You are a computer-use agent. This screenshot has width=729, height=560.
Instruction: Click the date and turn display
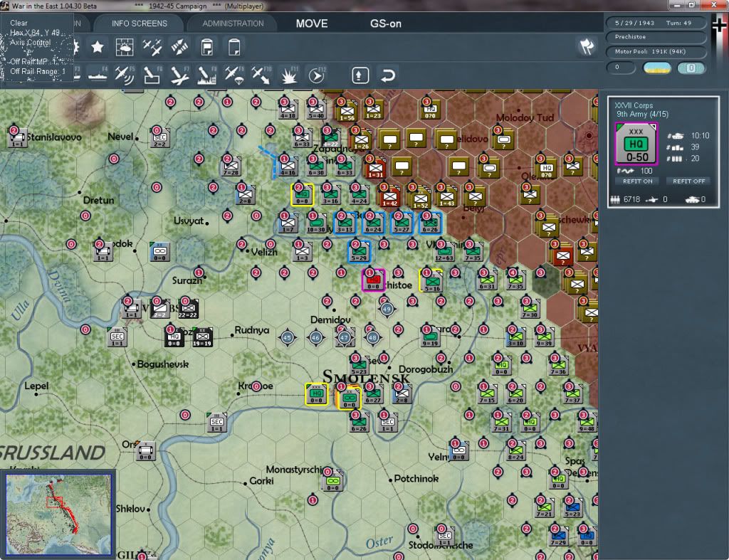point(656,23)
